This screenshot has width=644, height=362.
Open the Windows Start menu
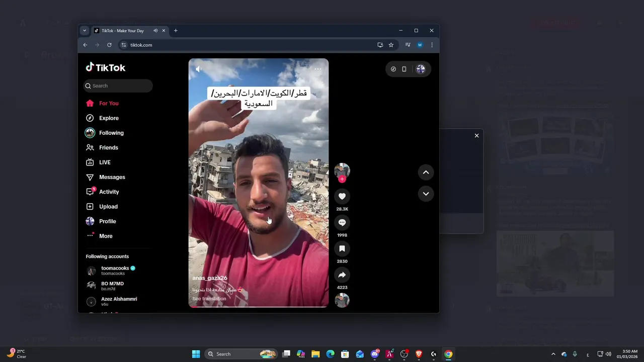coord(196,354)
